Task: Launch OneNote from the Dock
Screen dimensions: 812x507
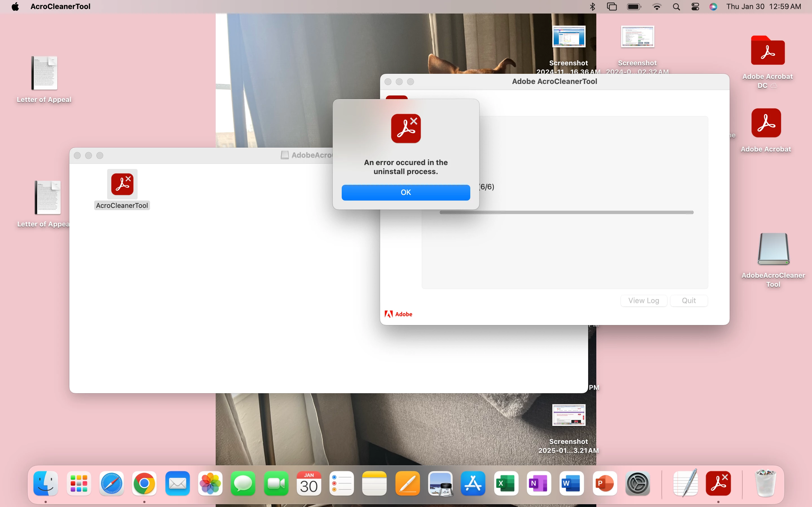Action: (x=539, y=483)
